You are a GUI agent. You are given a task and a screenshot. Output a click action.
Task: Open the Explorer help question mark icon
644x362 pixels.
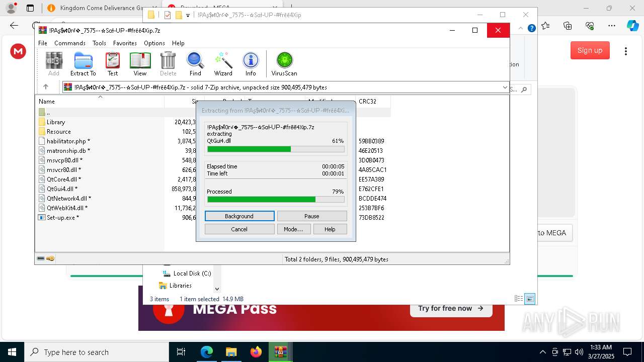[531, 28]
